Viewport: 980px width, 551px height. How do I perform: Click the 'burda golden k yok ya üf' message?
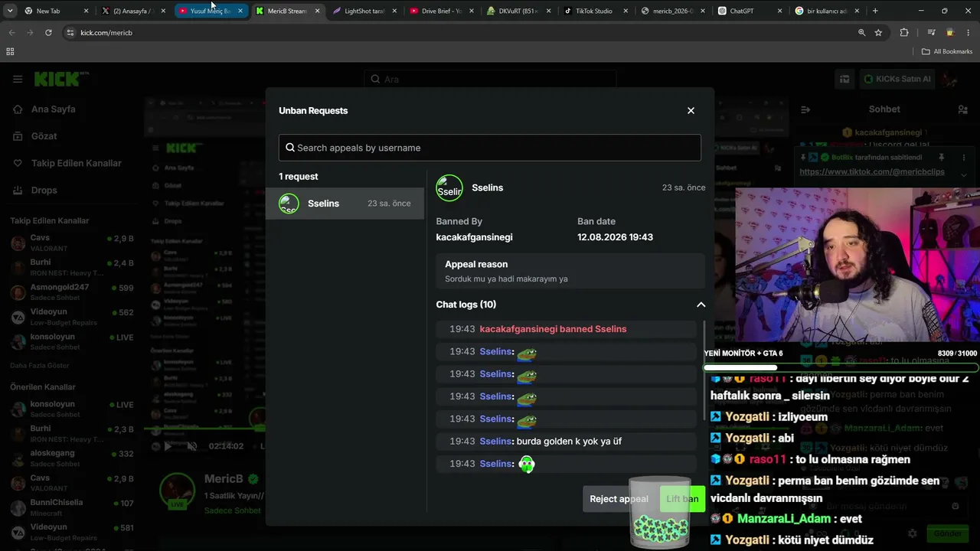tap(569, 442)
